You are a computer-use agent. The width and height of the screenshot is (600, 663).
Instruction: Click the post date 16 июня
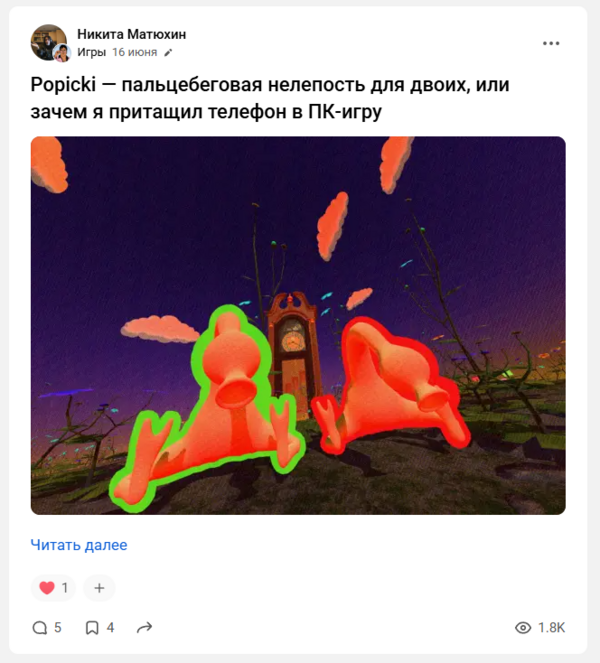coord(134,52)
